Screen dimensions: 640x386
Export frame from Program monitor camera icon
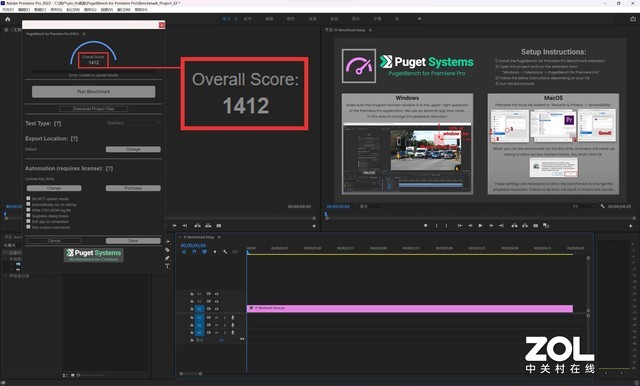pos(536,225)
